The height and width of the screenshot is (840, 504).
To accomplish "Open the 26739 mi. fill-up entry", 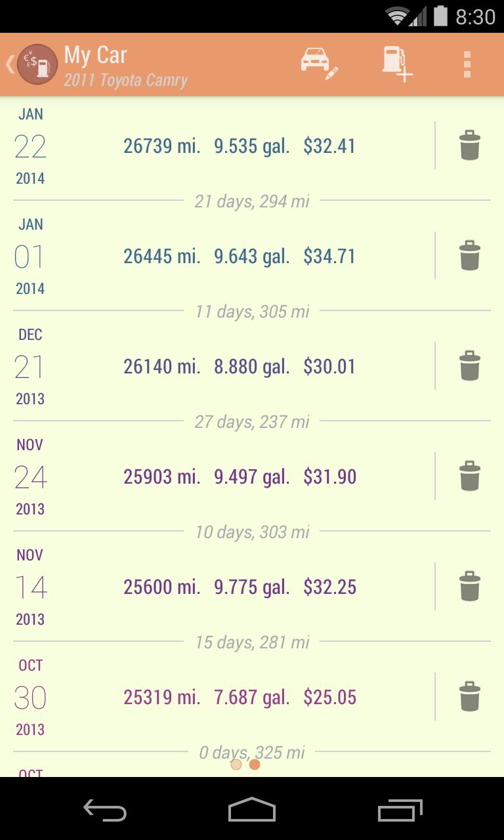I will 161,146.
